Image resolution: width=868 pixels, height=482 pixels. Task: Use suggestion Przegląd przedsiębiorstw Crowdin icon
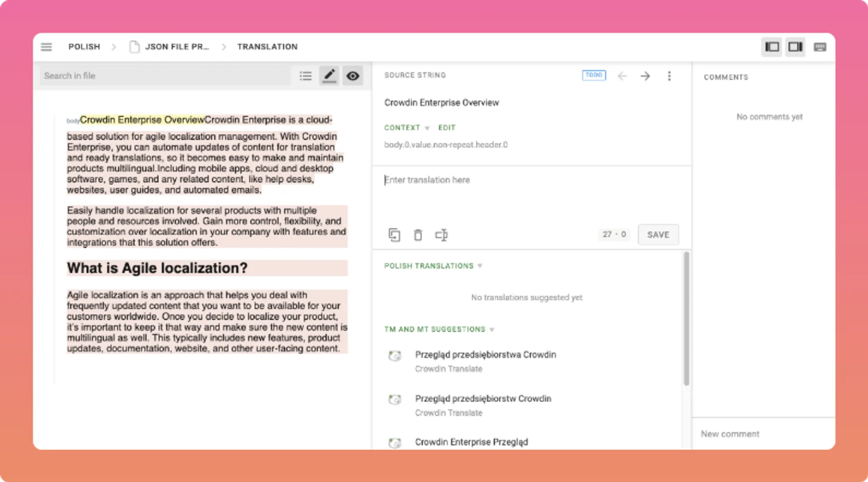[x=395, y=399]
